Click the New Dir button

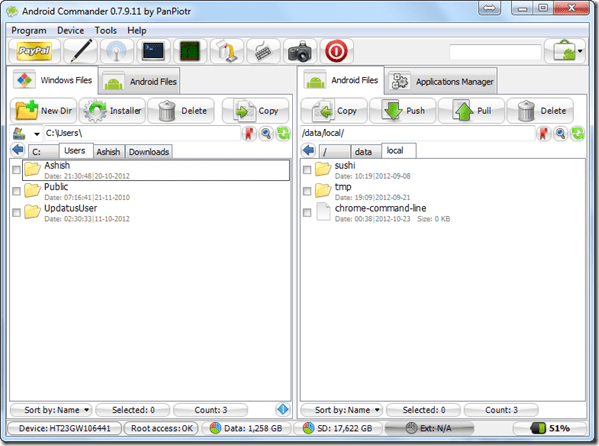pos(43,111)
